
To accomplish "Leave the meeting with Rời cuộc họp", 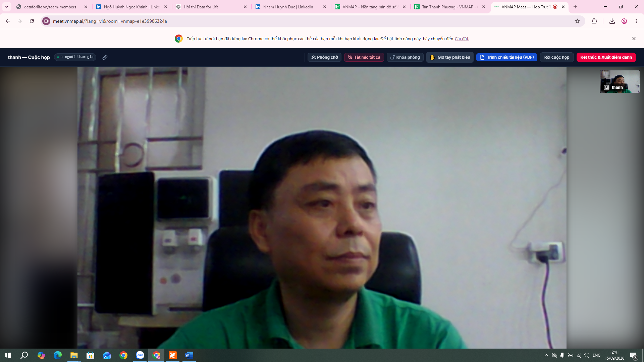I will pyautogui.click(x=557, y=57).
